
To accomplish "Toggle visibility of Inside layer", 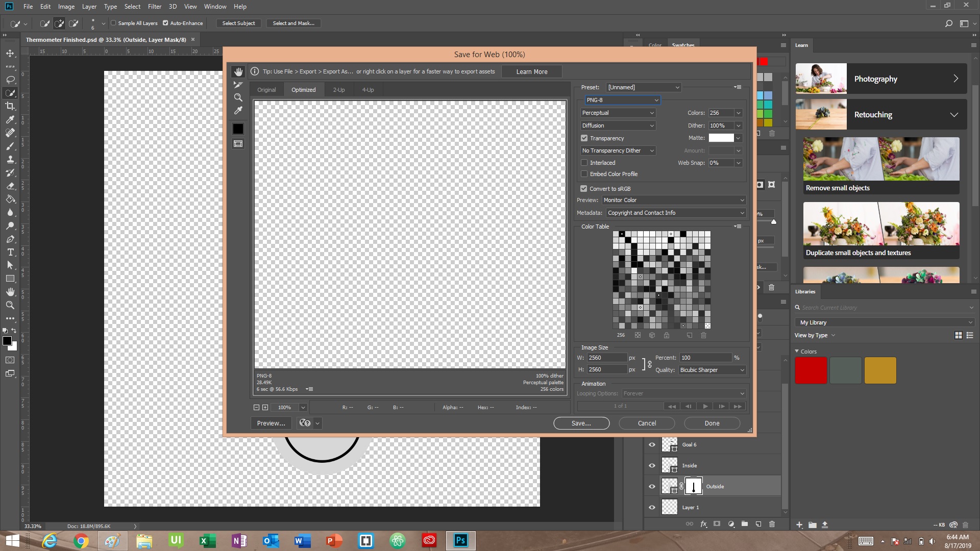I will (x=651, y=465).
